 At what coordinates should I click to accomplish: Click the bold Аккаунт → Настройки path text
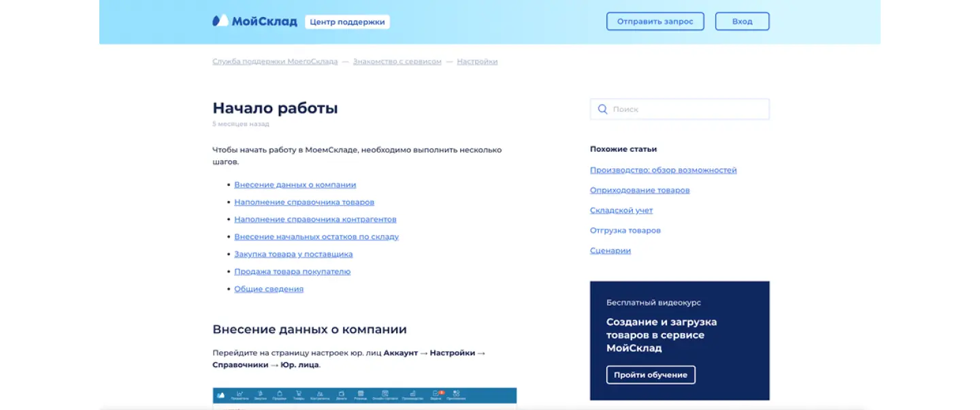[x=434, y=353]
